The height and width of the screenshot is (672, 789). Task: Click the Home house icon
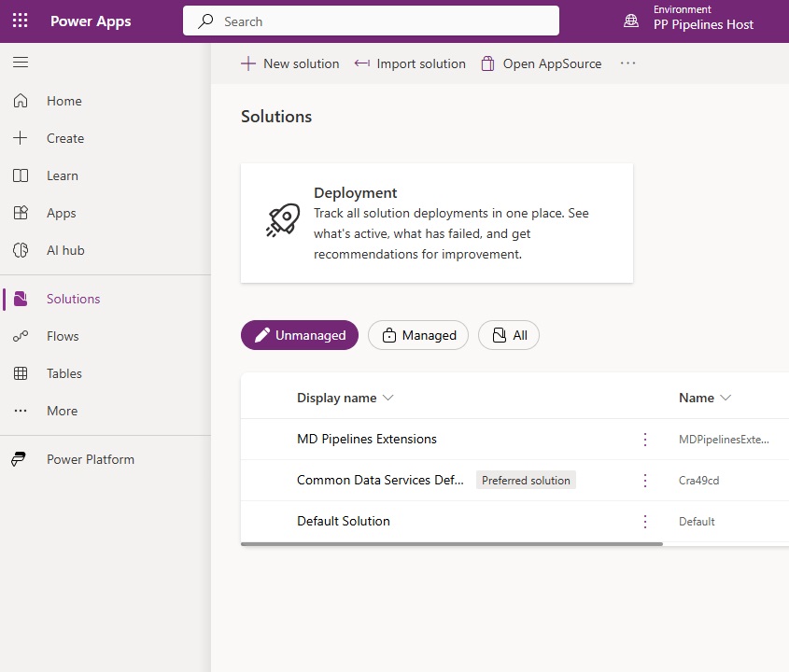coord(21,101)
